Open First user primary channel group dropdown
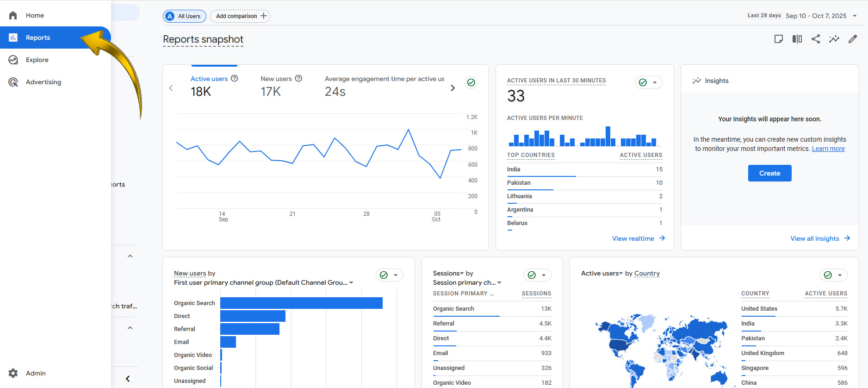This screenshot has width=868, height=388. 351,283
